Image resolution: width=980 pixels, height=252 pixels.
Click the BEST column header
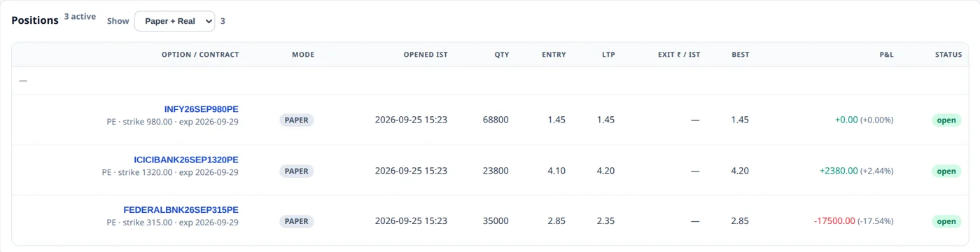[741, 55]
